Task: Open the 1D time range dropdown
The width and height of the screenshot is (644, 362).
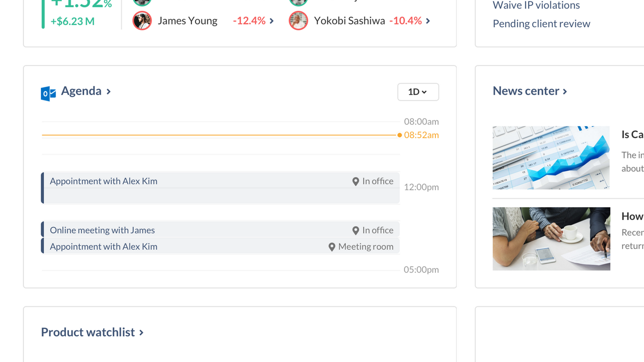Action: coord(418,92)
